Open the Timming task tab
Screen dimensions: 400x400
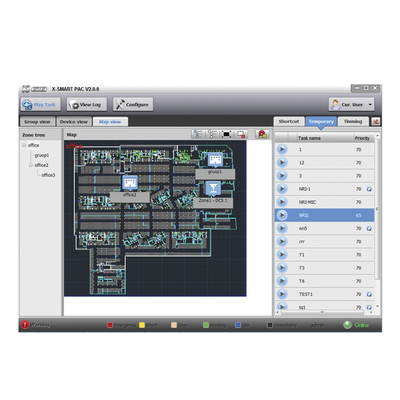[x=353, y=121]
